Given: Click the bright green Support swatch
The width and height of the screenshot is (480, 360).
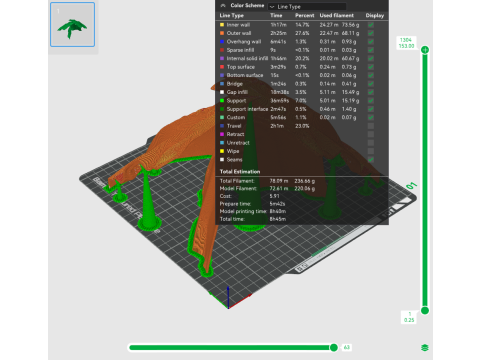Looking at the screenshot, I should (x=222, y=100).
